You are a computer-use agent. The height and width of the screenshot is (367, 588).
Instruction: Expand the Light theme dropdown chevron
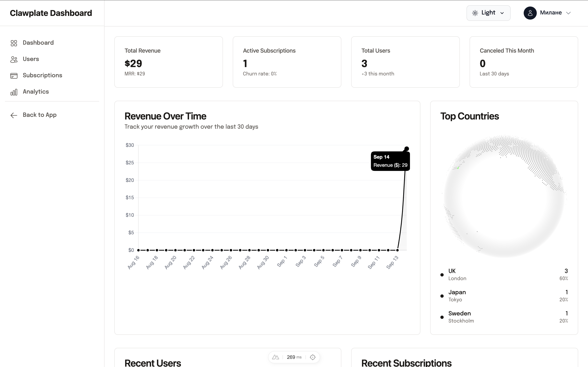coord(502,13)
